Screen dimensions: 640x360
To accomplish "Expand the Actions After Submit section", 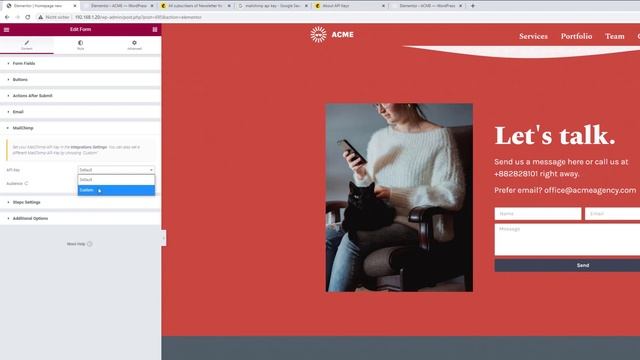I will click(x=80, y=96).
